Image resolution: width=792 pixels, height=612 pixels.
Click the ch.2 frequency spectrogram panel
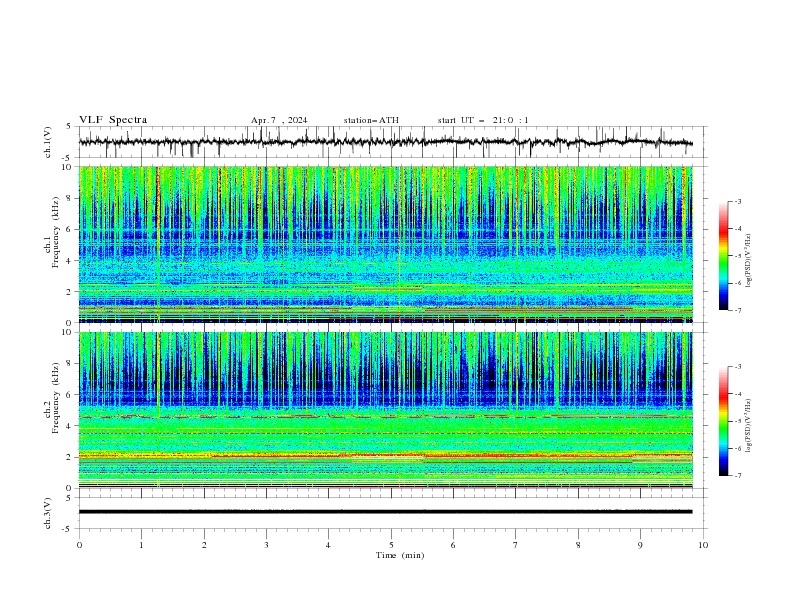coord(386,410)
